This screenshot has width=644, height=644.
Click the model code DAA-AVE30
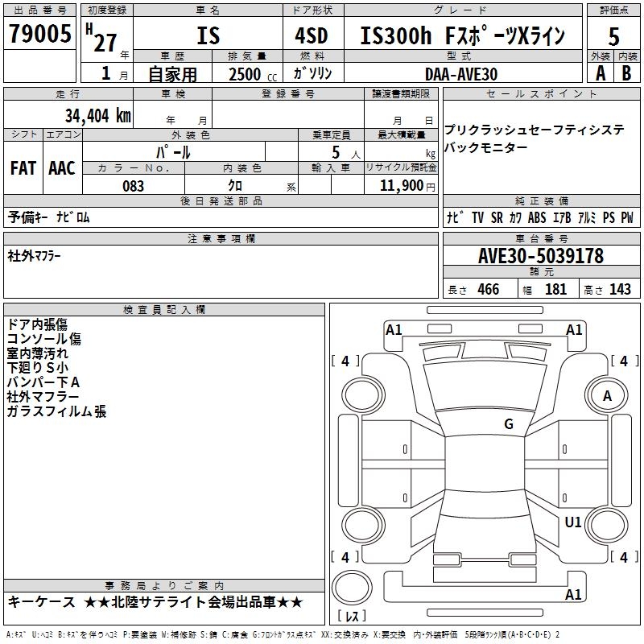[x=461, y=73]
